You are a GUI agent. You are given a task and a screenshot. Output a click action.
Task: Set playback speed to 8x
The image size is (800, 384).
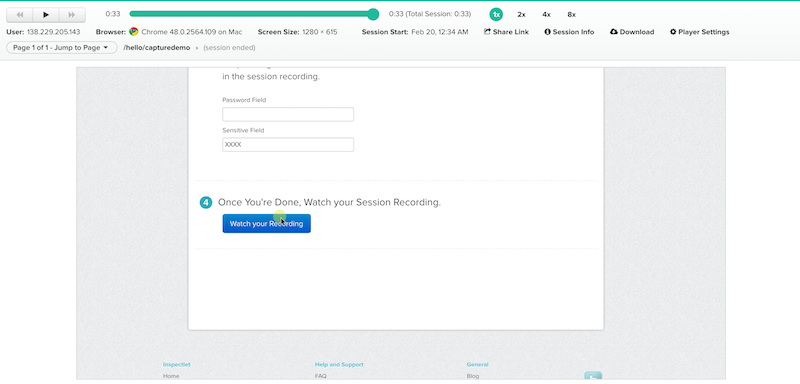571,15
